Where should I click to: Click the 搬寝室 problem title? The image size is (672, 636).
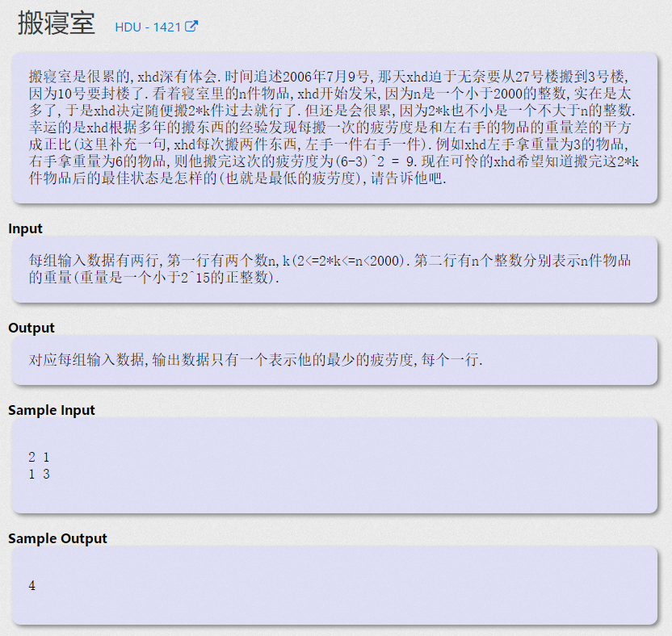(57, 23)
